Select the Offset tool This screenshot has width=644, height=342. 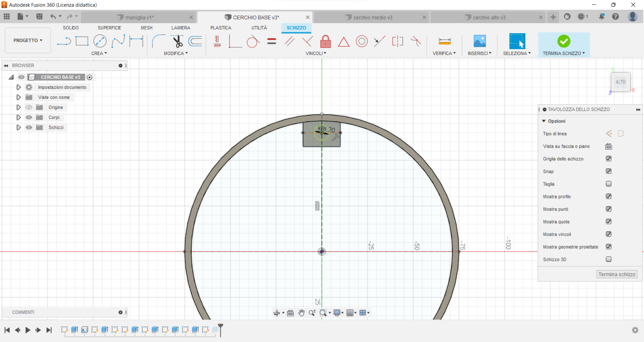195,41
